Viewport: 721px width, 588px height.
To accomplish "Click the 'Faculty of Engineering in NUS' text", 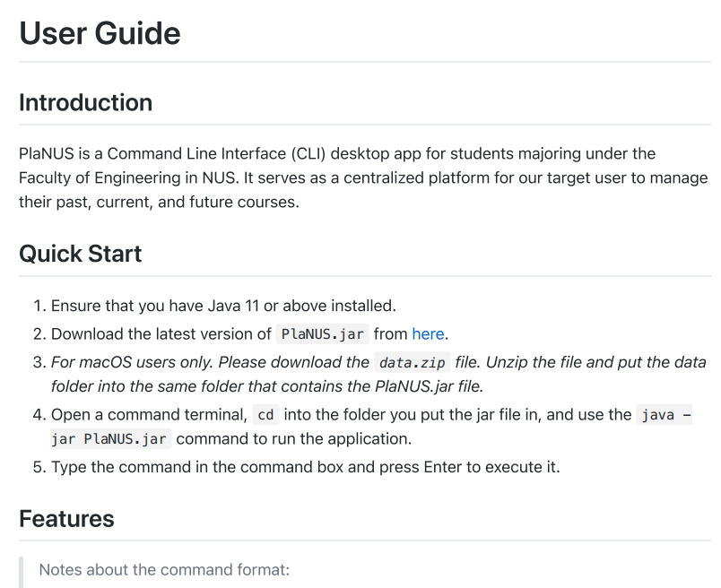I will tap(129, 177).
